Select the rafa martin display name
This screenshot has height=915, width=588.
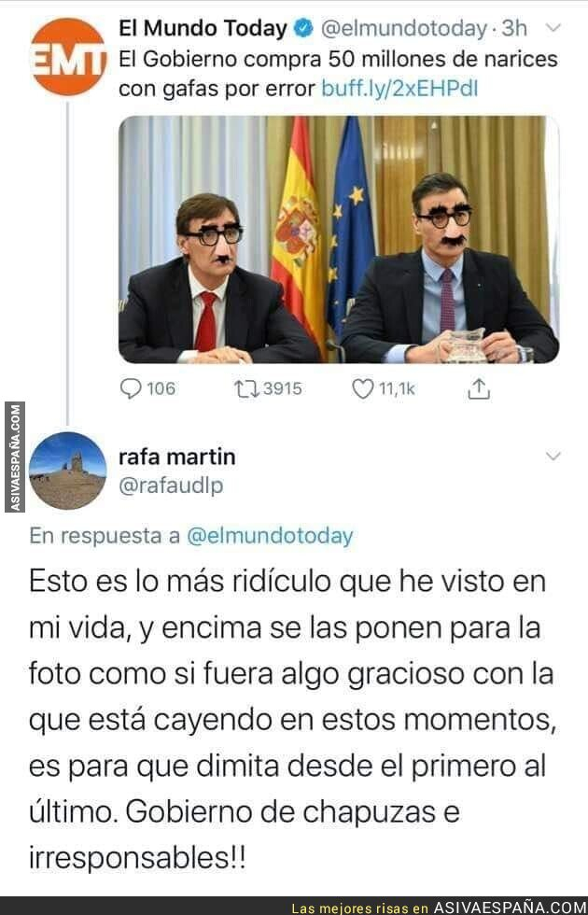pos(177,457)
